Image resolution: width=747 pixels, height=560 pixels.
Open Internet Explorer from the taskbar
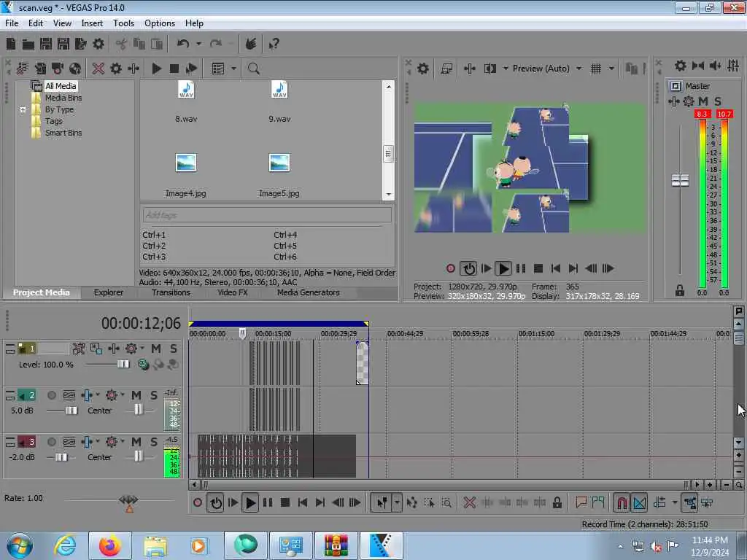click(65, 545)
